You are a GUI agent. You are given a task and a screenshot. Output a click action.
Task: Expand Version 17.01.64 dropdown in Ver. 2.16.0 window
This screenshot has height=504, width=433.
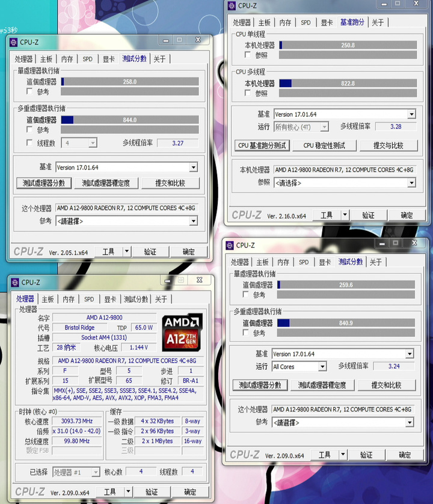coord(411,114)
